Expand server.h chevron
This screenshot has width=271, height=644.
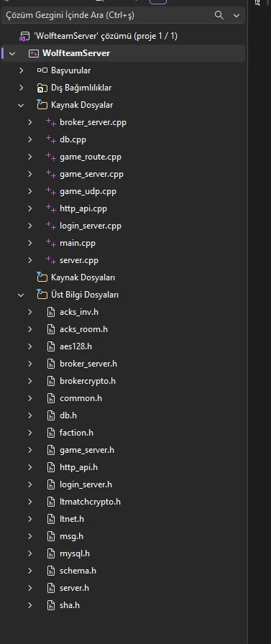(x=29, y=588)
